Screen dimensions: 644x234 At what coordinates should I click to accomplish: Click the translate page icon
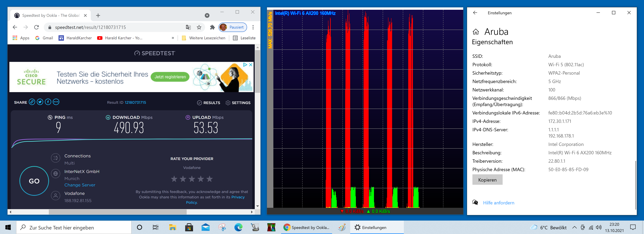188,27
